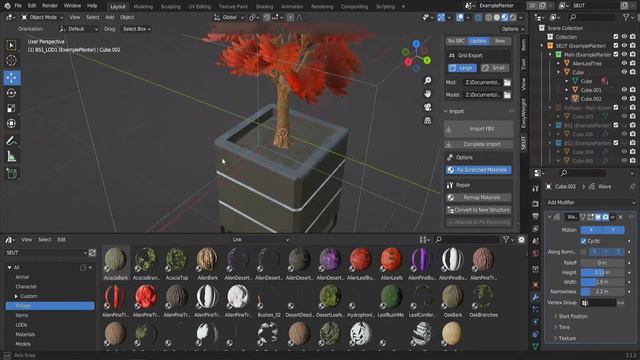Viewport: 640px width, 360px height.
Task: Activate the Transform tool
Action: [11, 123]
